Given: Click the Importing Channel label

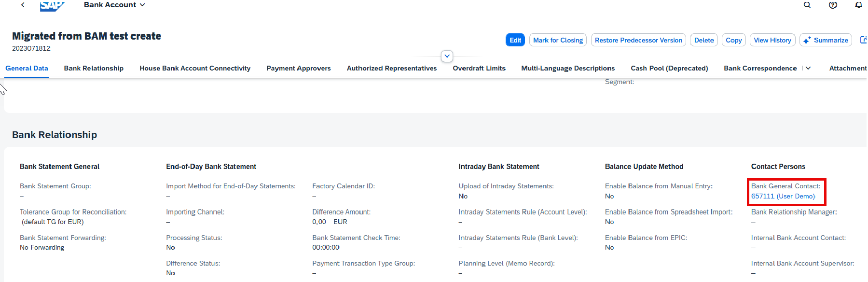Looking at the screenshot, I should 195,212.
